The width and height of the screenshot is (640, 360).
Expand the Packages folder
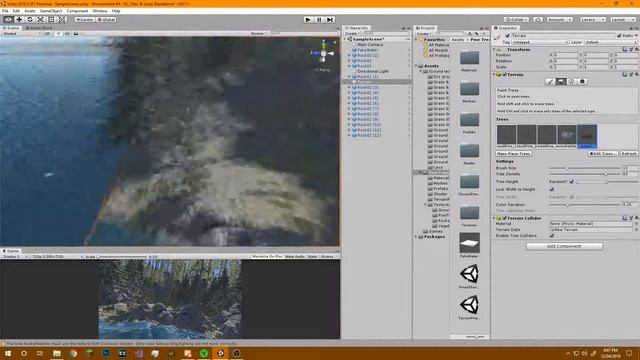[416, 237]
